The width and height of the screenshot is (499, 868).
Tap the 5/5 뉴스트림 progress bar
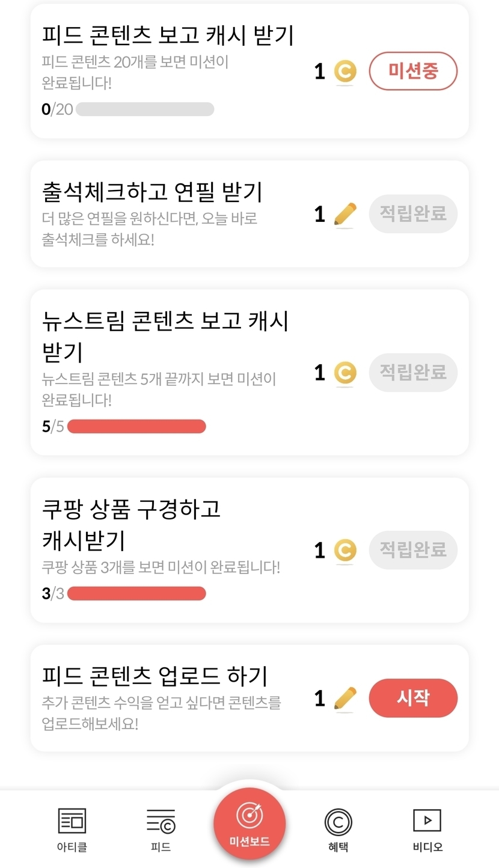pyautogui.click(x=136, y=427)
